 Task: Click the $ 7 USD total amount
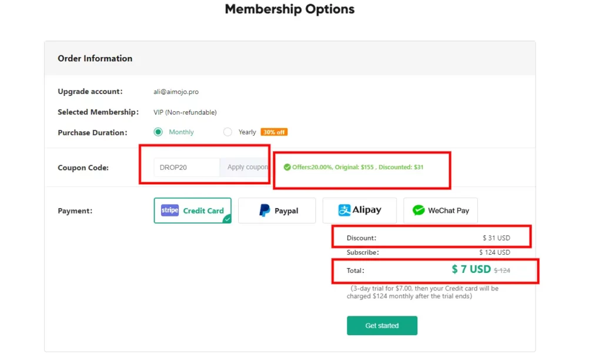coord(471,269)
